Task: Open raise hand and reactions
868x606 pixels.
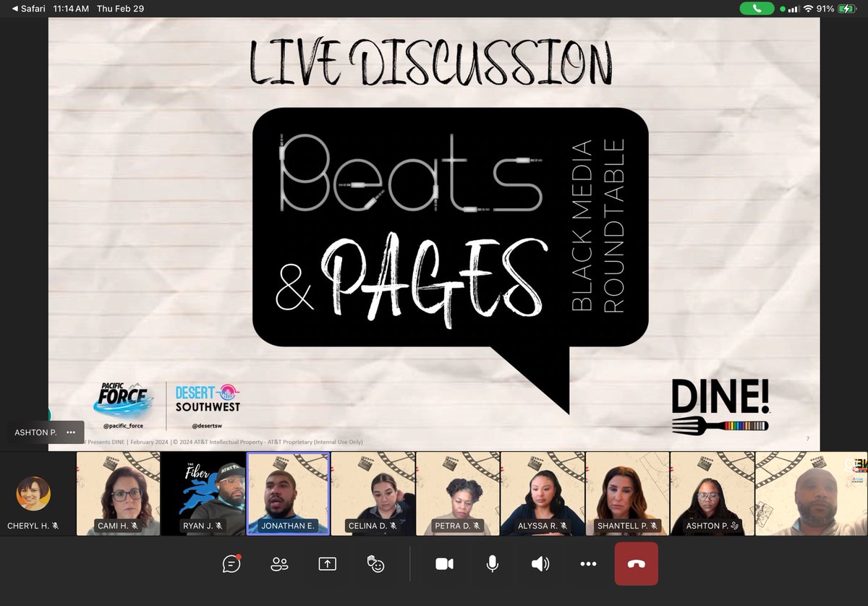Action: 375,564
